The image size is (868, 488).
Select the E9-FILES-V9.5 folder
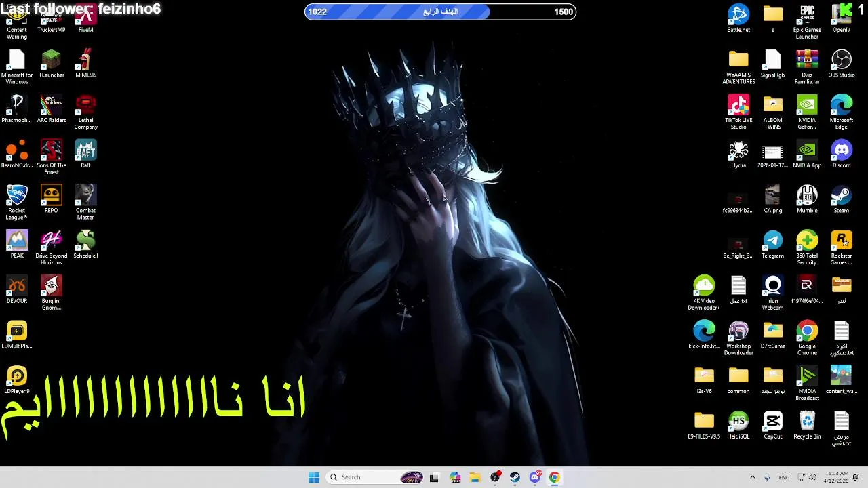704,425
